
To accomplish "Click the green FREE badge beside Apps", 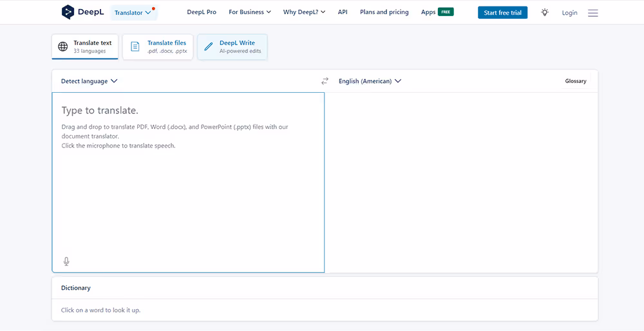I will 446,12.
